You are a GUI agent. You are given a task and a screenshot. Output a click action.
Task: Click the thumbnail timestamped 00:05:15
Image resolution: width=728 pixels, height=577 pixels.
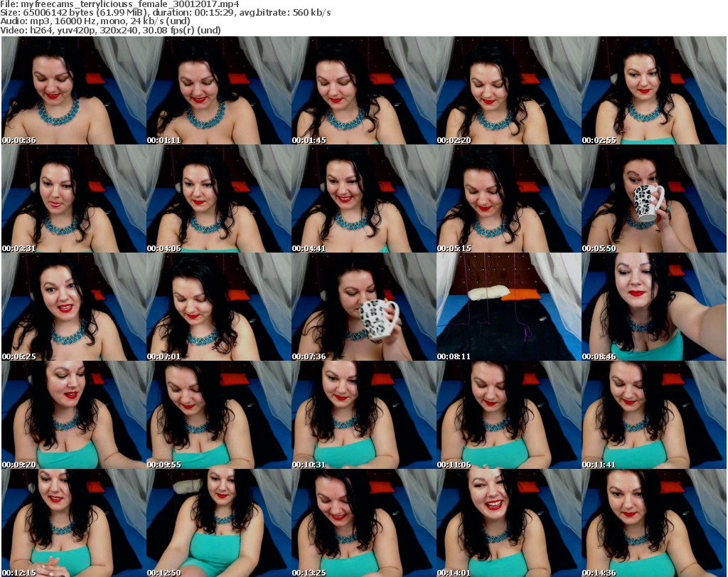pos(509,198)
